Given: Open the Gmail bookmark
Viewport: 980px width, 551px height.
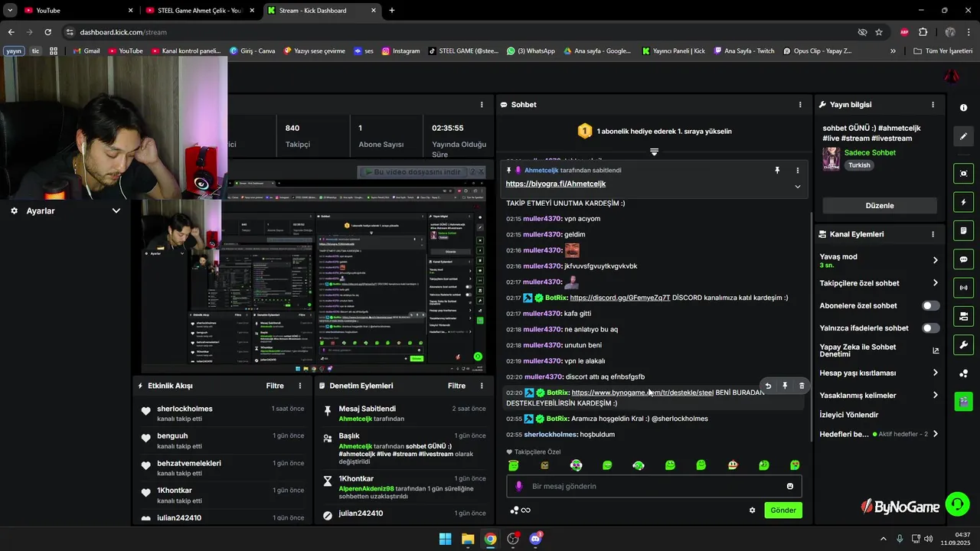Looking at the screenshot, I should (86, 51).
